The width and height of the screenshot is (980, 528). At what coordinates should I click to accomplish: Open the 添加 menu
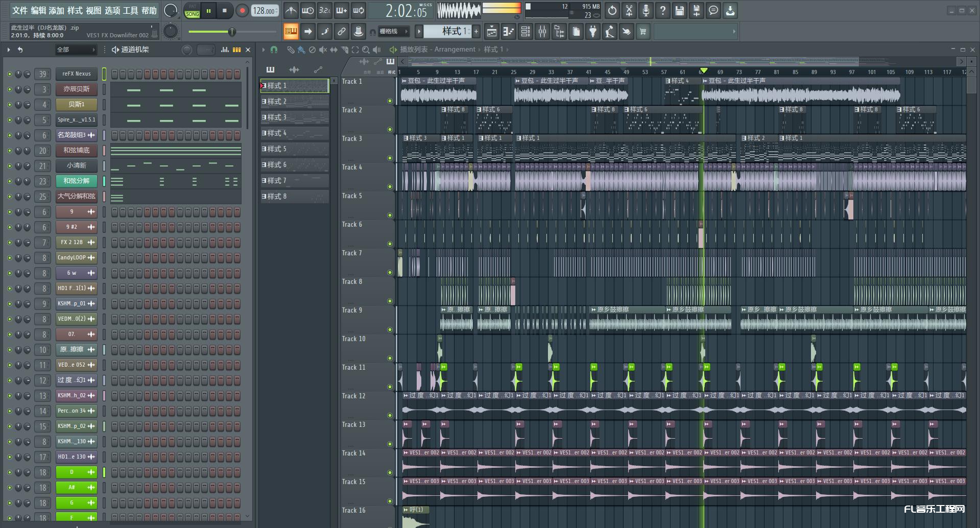(56, 10)
